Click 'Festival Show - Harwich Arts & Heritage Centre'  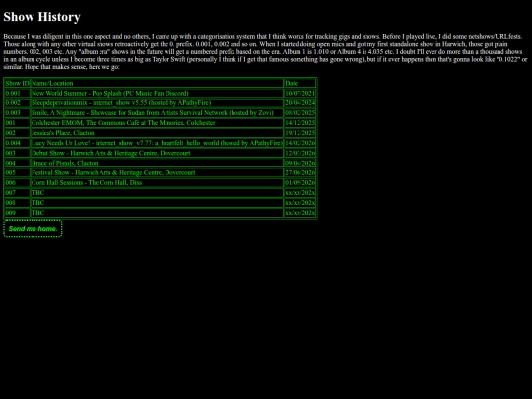click(x=157, y=172)
